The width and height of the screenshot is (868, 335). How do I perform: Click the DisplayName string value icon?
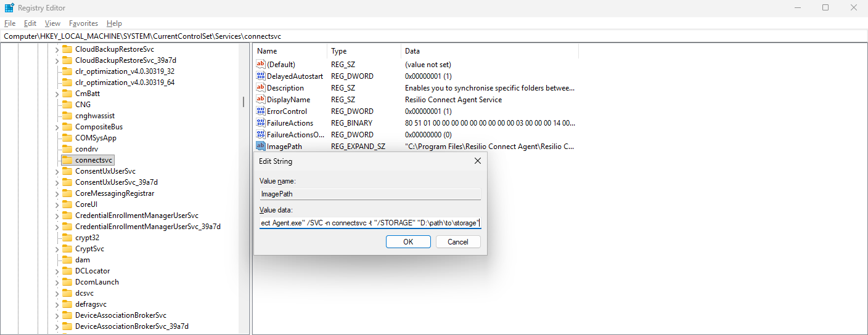point(261,100)
